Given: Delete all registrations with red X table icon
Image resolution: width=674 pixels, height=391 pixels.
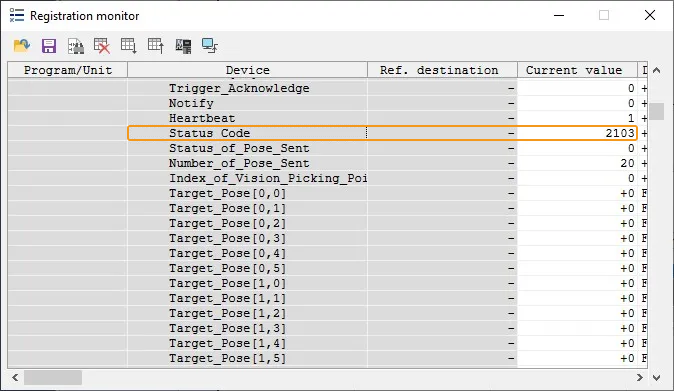Looking at the screenshot, I should click(x=102, y=46).
